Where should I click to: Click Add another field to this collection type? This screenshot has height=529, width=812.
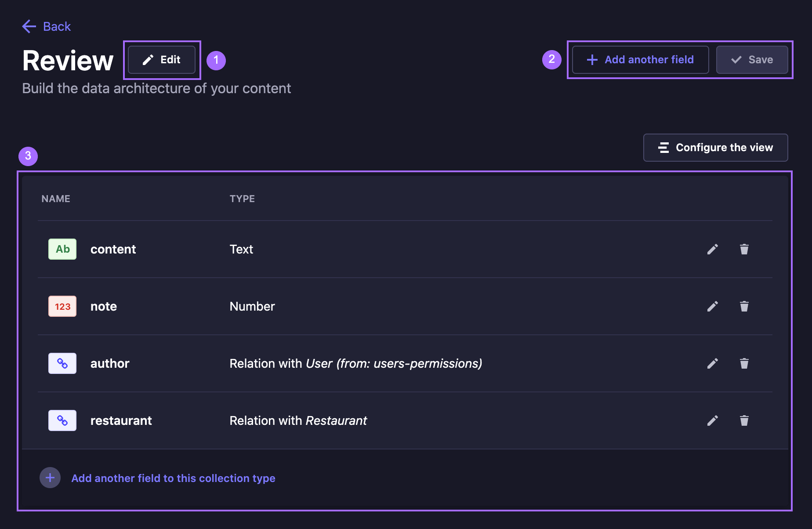click(173, 478)
